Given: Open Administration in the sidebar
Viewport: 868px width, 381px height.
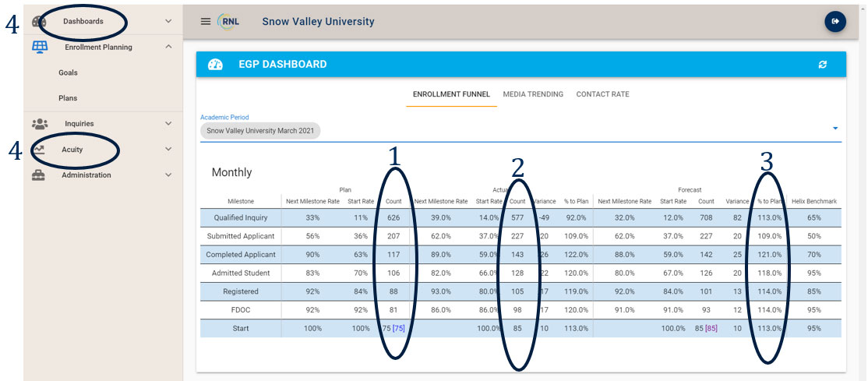Looking at the screenshot, I should click(86, 175).
